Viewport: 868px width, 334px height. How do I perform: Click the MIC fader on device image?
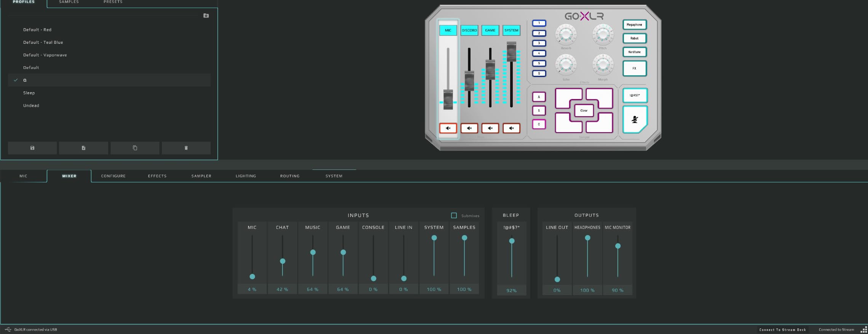448,100
